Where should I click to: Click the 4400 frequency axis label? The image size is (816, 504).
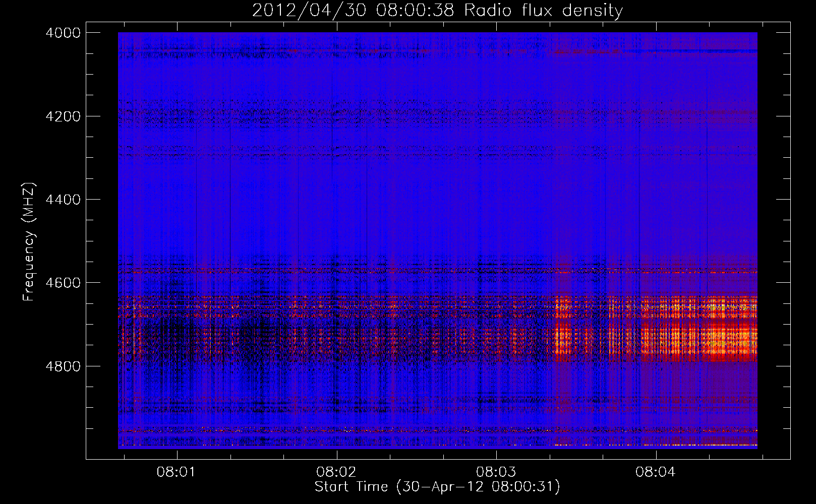pos(63,200)
